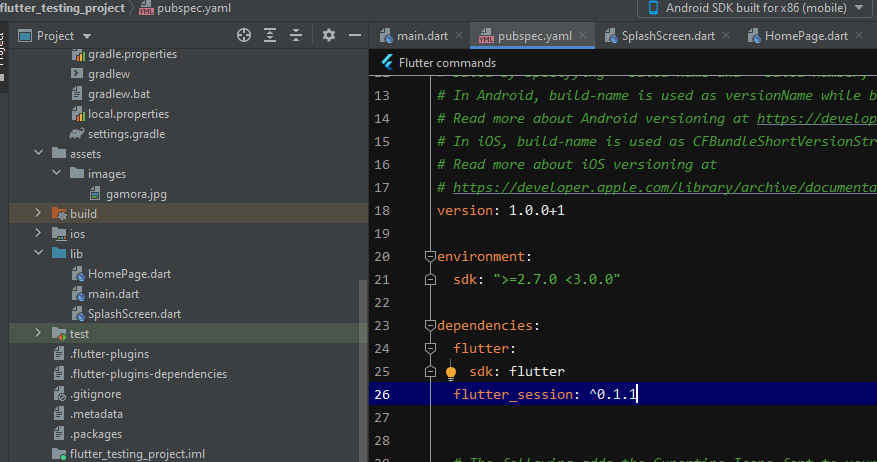This screenshot has height=462, width=877.
Task: Click the HomePage.dart file icon in tree
Action: pyautogui.click(x=78, y=274)
